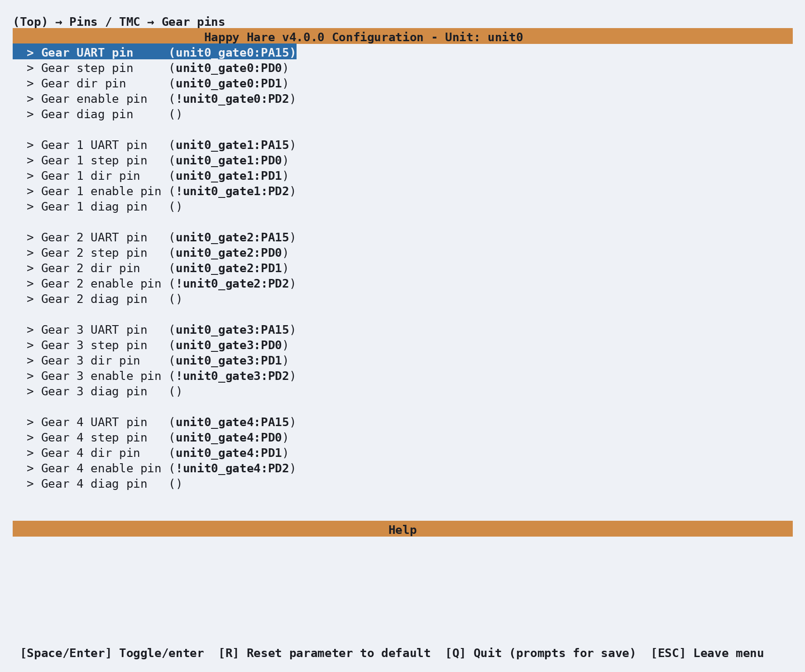
Task: Open the Gear 2 dir pin entry
Action: pyautogui.click(x=157, y=268)
